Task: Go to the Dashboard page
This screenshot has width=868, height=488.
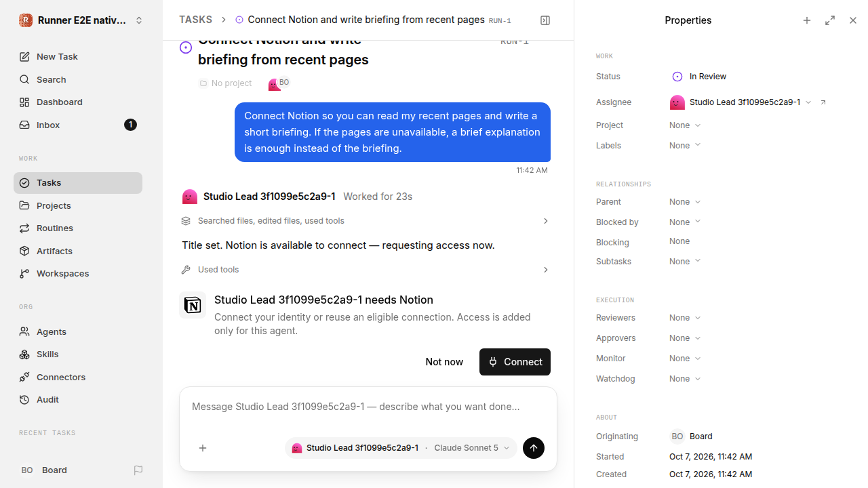Action: (x=78, y=102)
